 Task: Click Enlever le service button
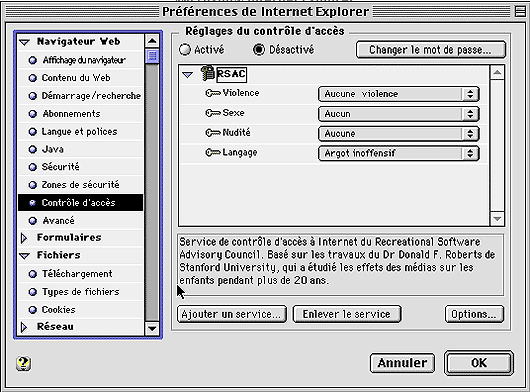tap(347, 314)
